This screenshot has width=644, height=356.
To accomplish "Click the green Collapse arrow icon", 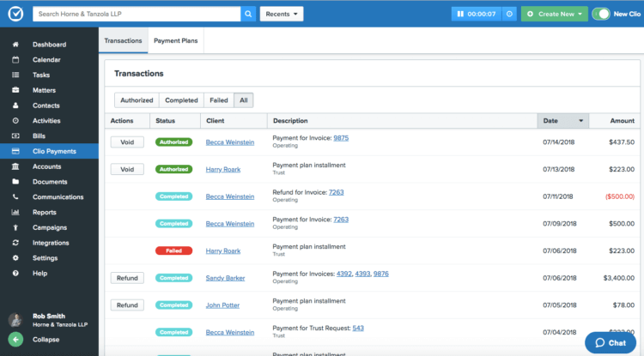I will pyautogui.click(x=15, y=339).
